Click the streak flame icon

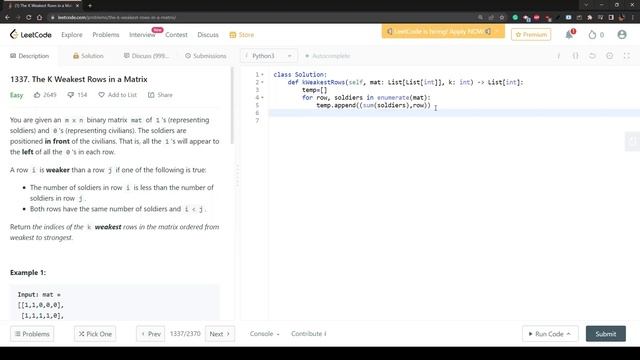pyautogui.click(x=592, y=35)
